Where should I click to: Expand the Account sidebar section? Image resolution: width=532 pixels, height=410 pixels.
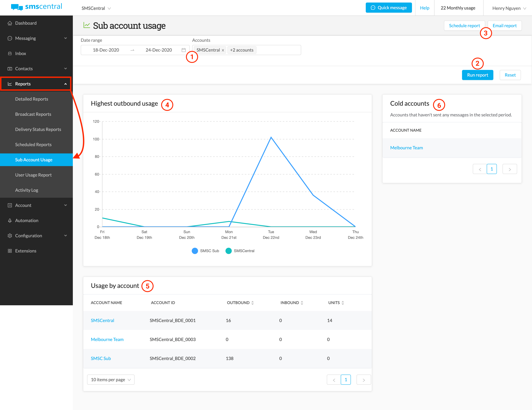pyautogui.click(x=23, y=205)
